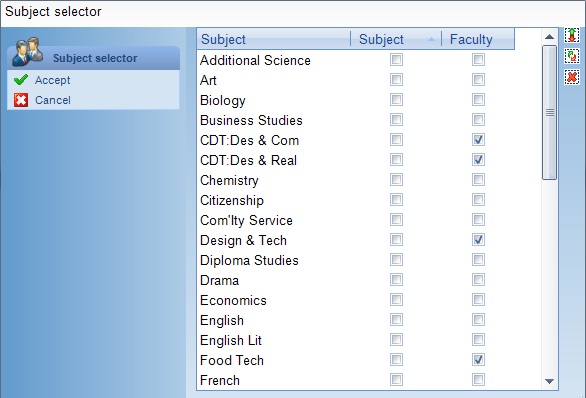This screenshot has height=398, width=586.
Task: Click the invert selection icon
Action: (x=572, y=56)
